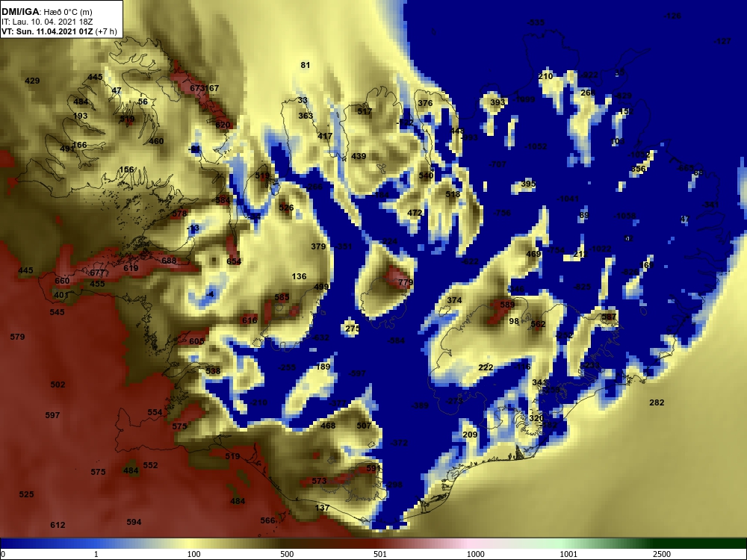Click the '501' label on the color scale
747x560 pixels.
click(380, 554)
